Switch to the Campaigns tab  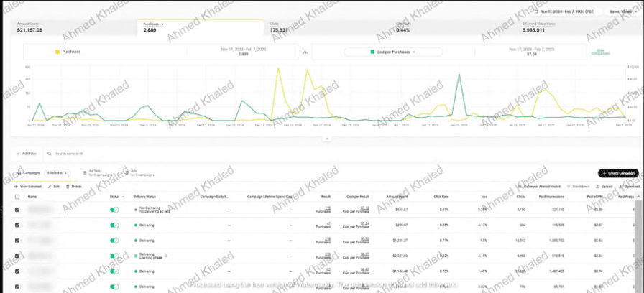29,173
